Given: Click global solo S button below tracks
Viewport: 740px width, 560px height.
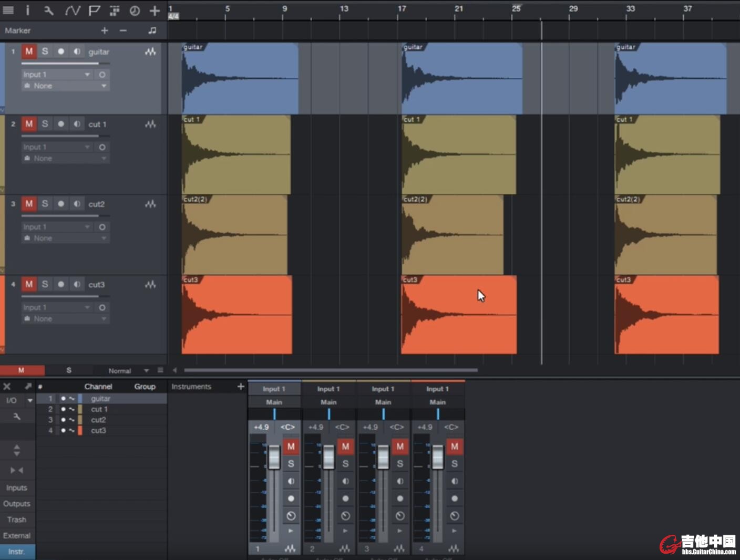Looking at the screenshot, I should (x=69, y=370).
